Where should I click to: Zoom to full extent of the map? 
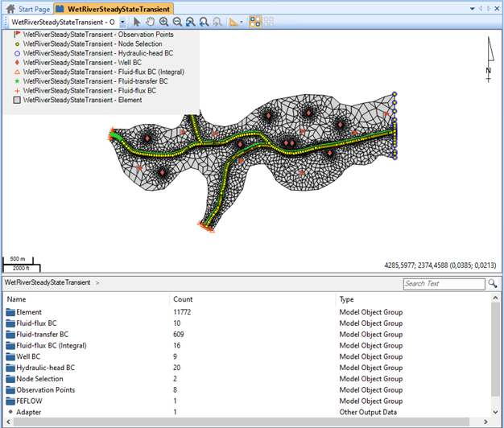coord(190,22)
